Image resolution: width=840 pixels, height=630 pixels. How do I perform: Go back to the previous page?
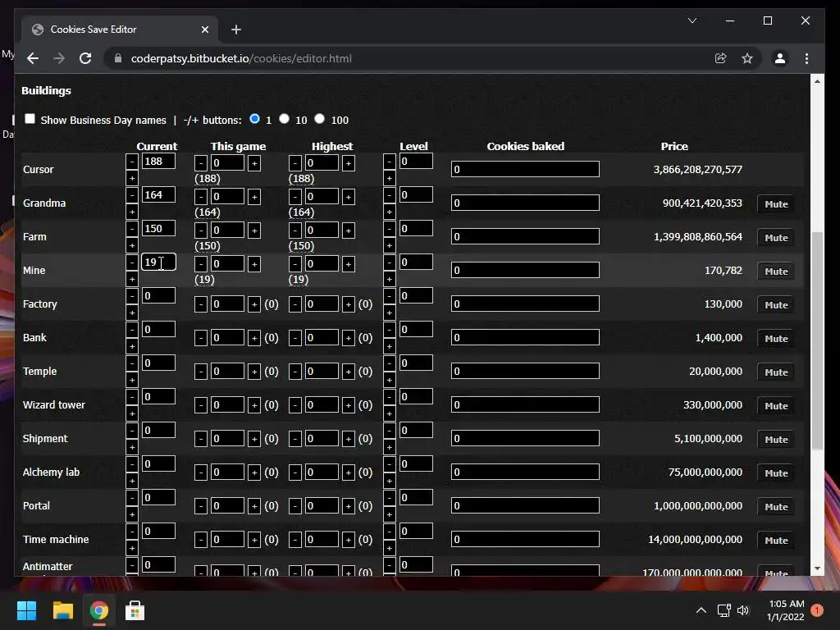pos(33,58)
